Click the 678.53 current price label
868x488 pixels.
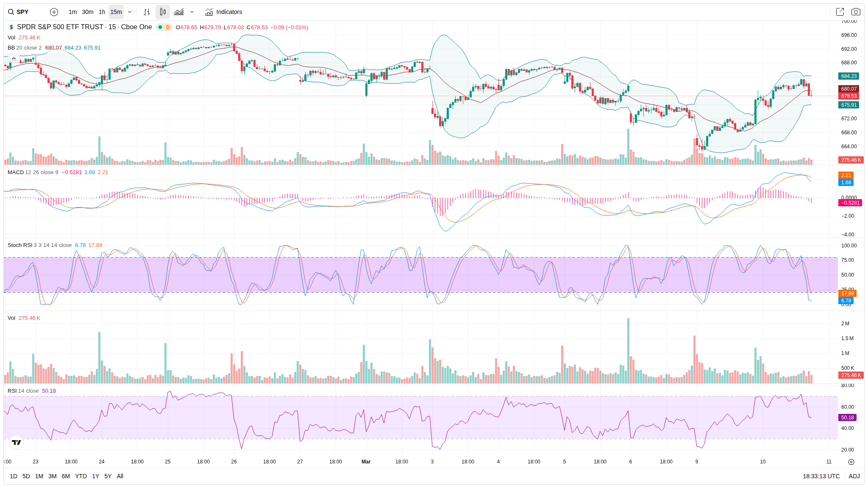coord(849,96)
